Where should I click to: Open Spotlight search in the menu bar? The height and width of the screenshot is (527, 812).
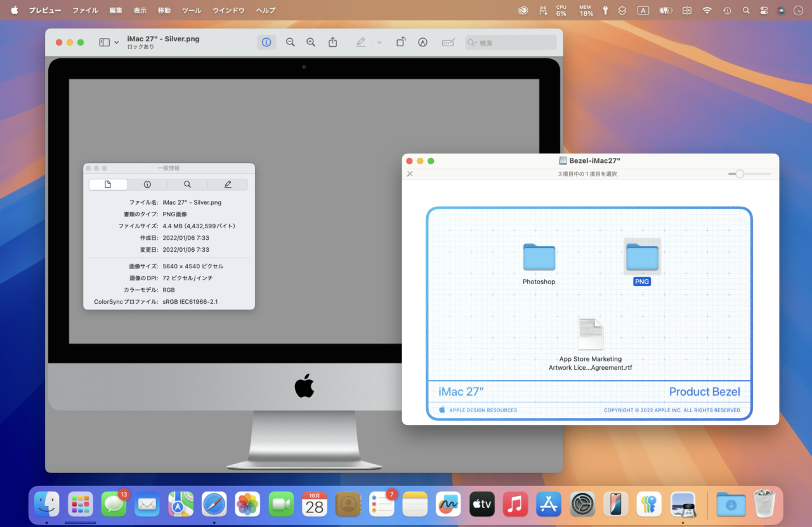(x=746, y=10)
